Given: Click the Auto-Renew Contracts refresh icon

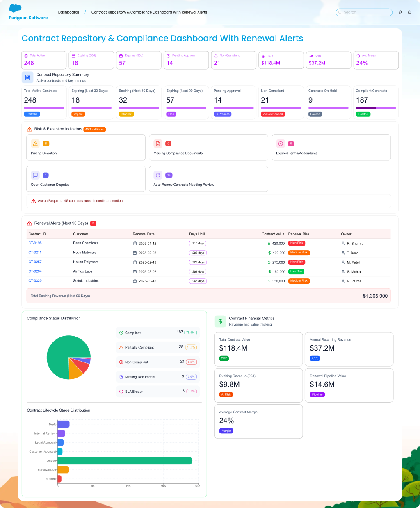Looking at the screenshot, I should click(158, 175).
